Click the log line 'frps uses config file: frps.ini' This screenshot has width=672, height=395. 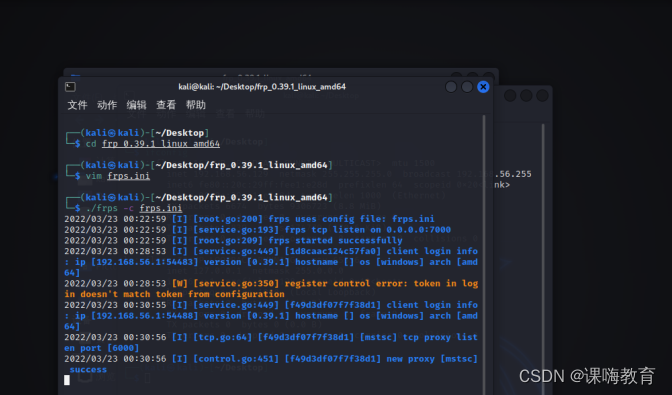pyautogui.click(x=249, y=219)
